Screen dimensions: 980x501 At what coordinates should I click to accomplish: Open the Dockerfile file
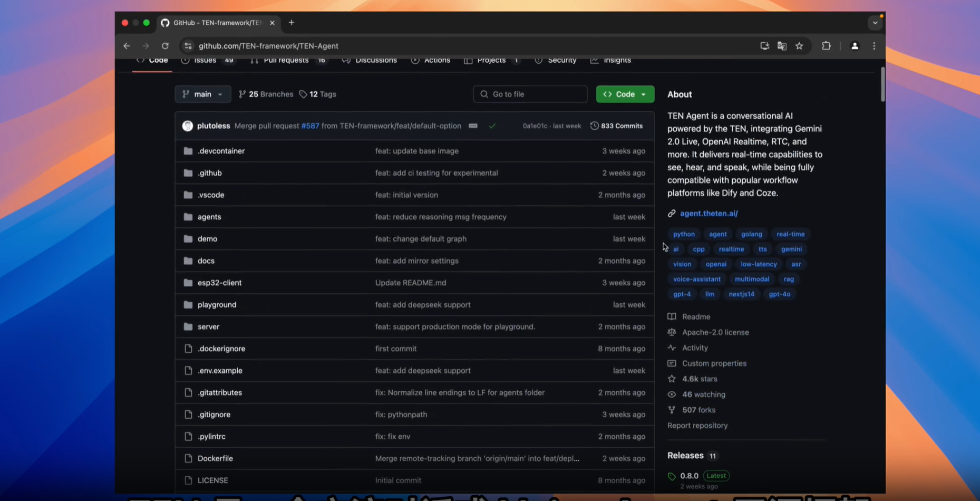[215, 458]
